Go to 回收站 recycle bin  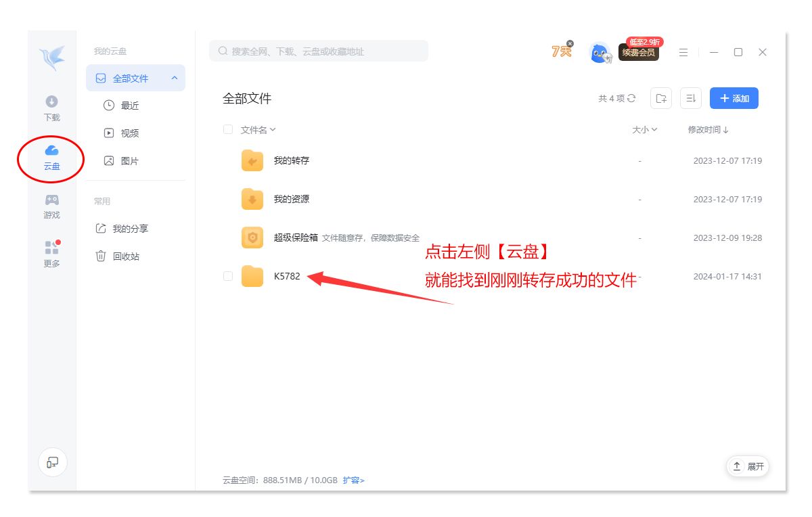pos(126,256)
